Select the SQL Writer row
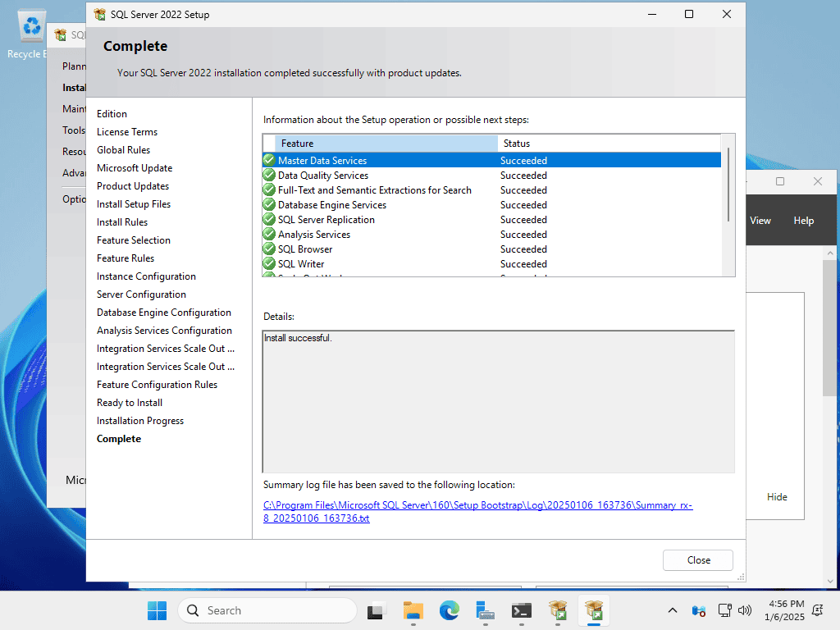 (491, 263)
